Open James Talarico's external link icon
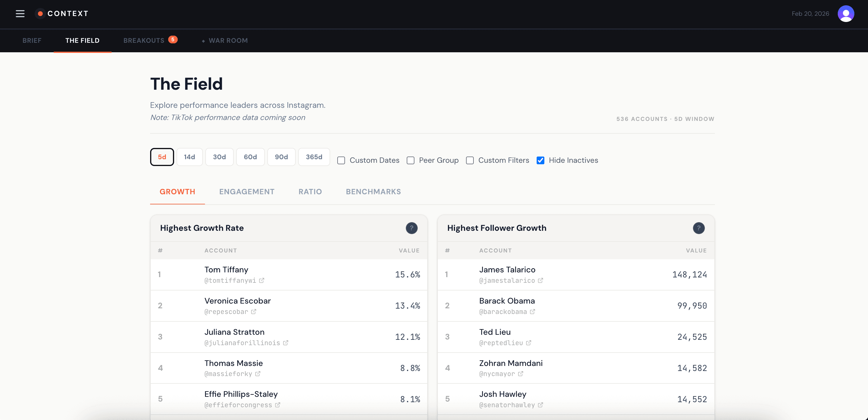 [x=540, y=280]
